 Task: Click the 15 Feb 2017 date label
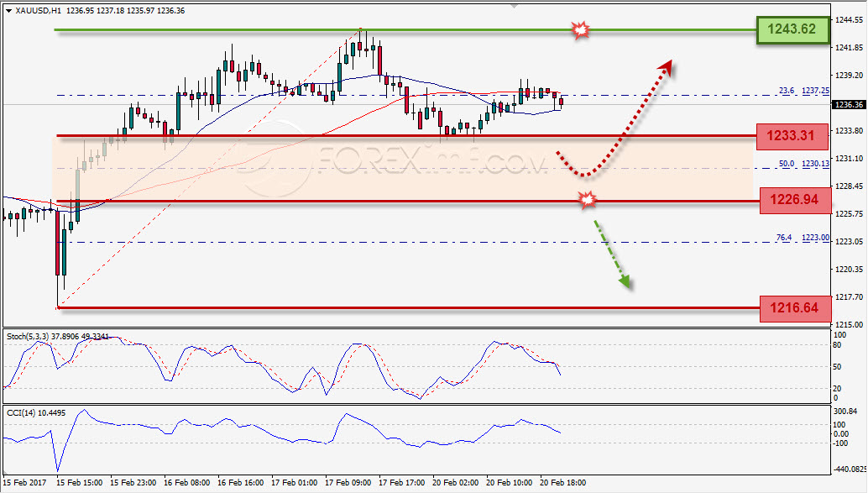25,482
